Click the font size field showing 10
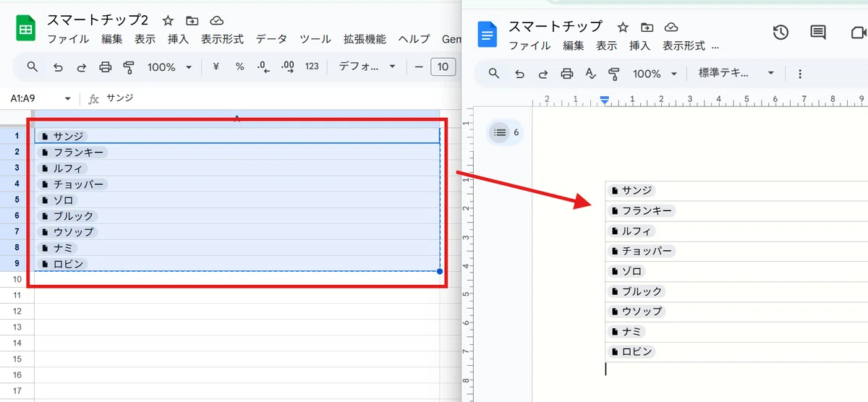The width and height of the screenshot is (868, 402). tap(443, 67)
